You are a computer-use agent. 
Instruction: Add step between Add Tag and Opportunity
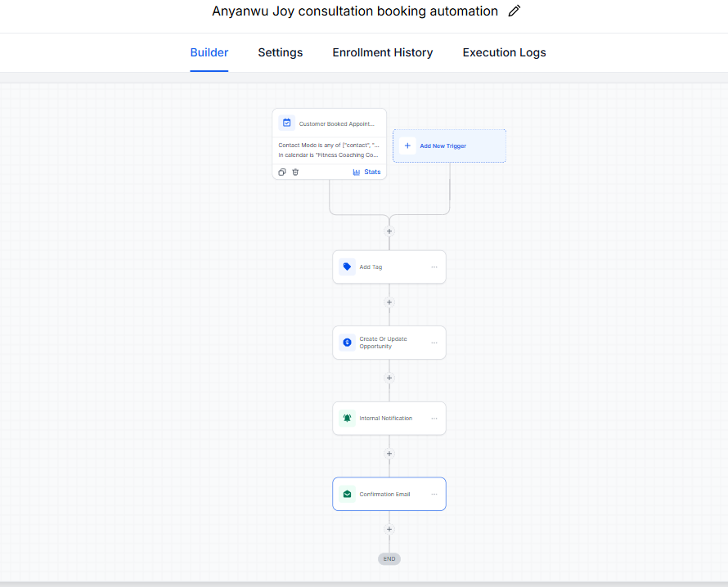tap(389, 302)
